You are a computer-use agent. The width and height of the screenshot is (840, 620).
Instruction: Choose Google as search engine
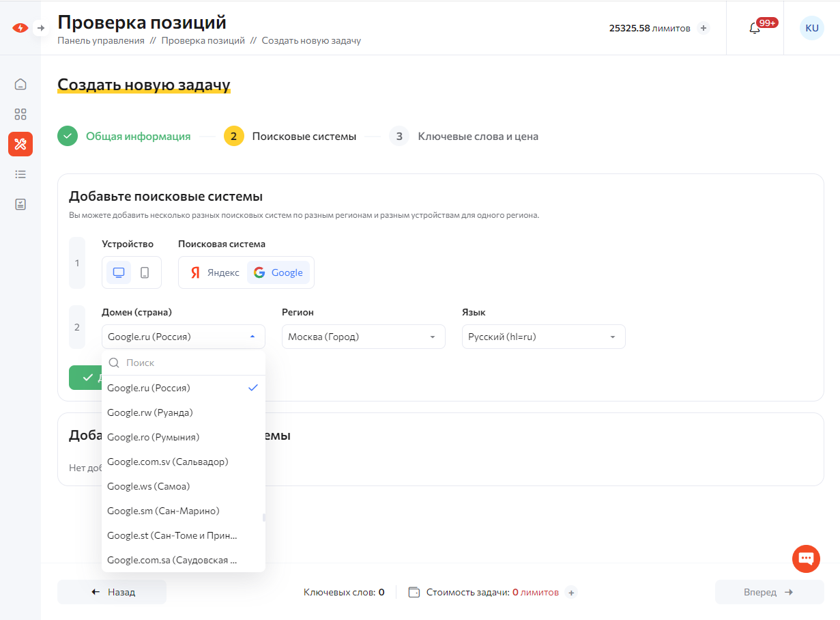coord(278,272)
